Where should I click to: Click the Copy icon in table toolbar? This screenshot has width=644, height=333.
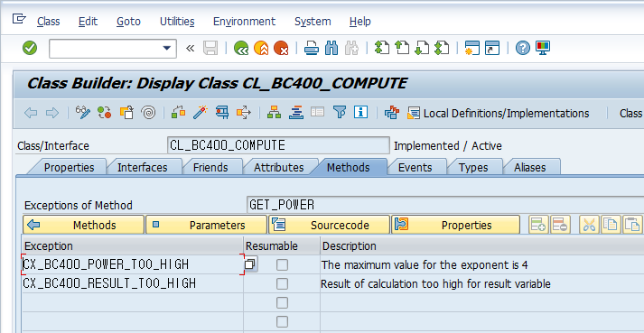pos(611,225)
